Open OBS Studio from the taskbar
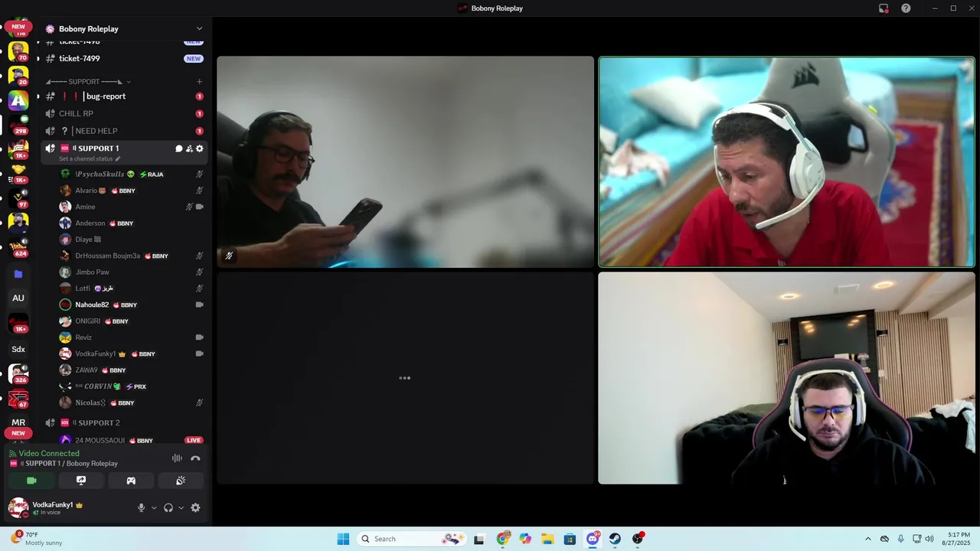980x551 pixels. (x=638, y=539)
